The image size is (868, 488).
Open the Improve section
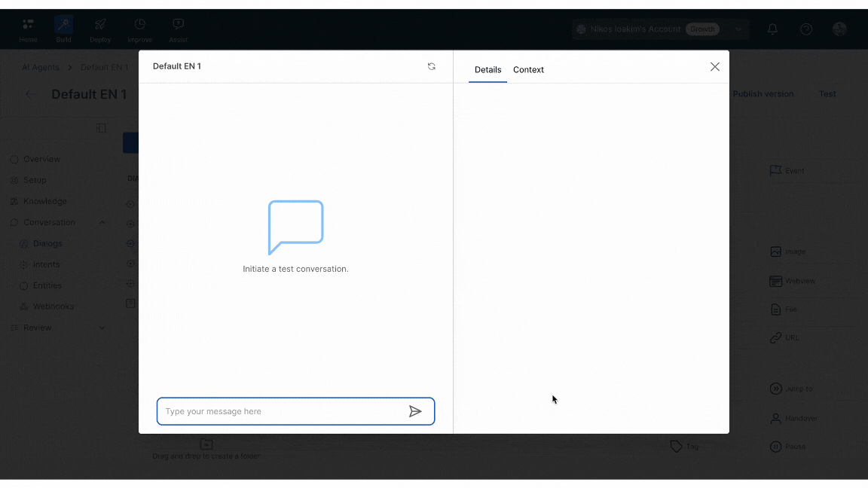pyautogui.click(x=139, y=30)
